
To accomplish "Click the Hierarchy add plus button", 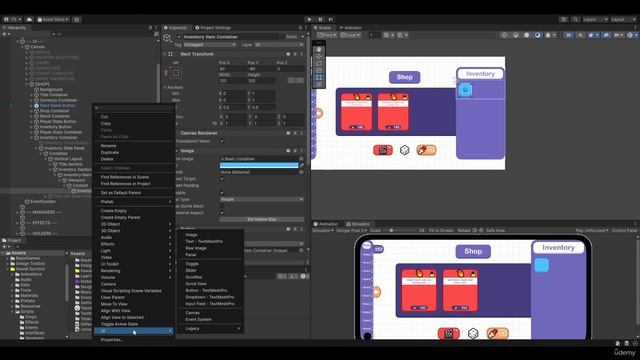I will pyautogui.click(x=5, y=34).
